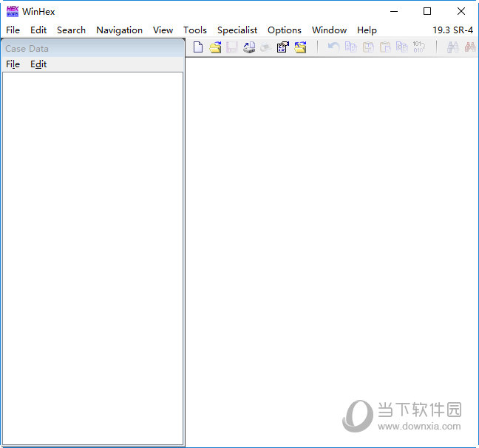Open the Navigation menu
The image size is (479, 448).
(x=120, y=30)
